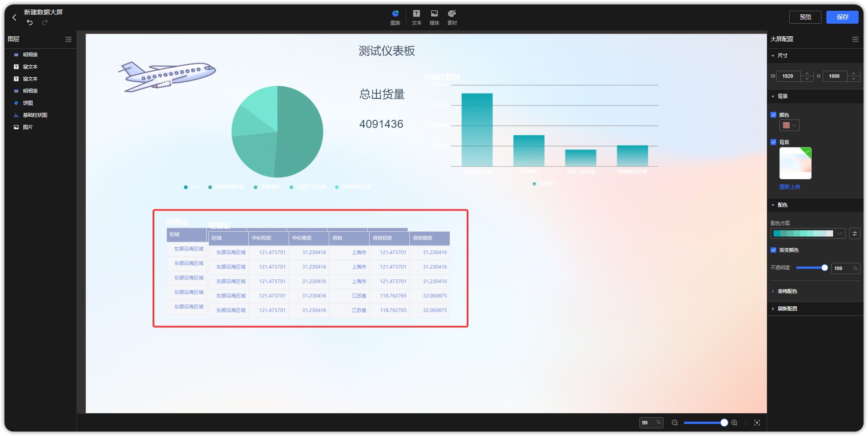Go back using the left arrow icon

point(14,17)
